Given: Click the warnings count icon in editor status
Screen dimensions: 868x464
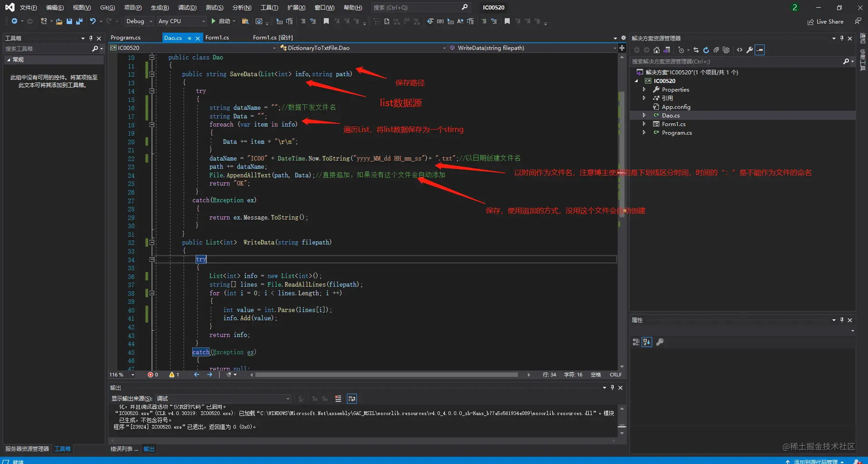Looking at the screenshot, I should pos(174,375).
